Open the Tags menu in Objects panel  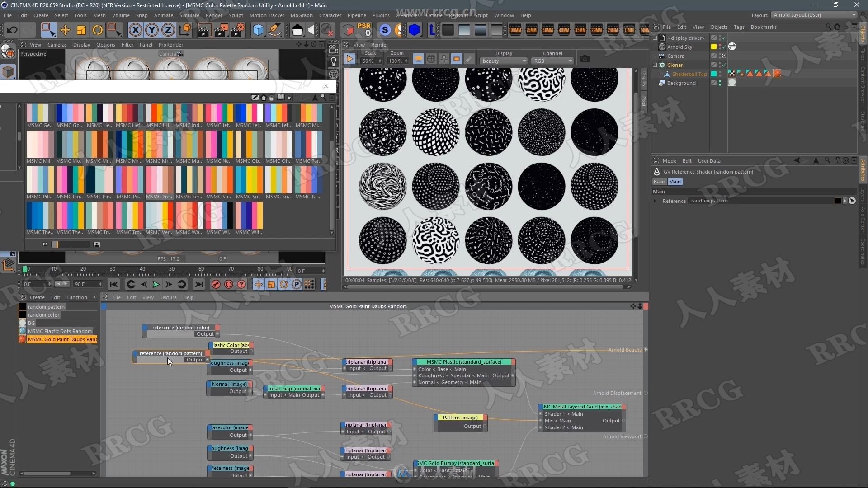point(739,27)
